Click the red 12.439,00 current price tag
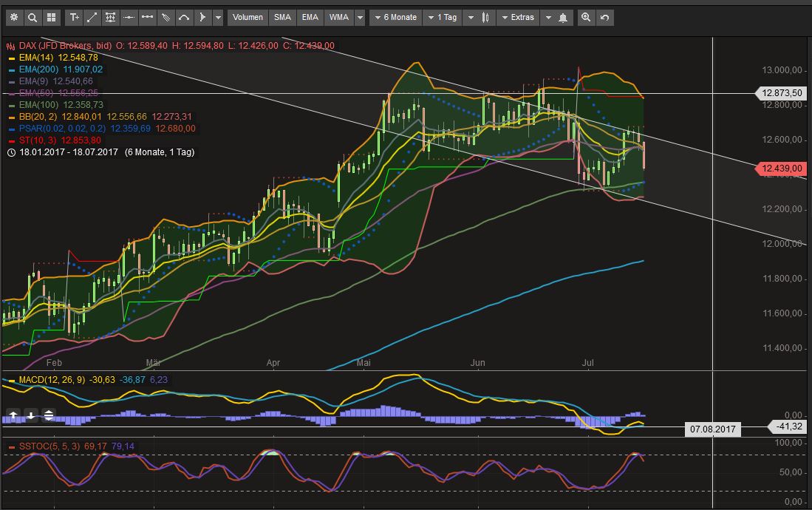 [781, 169]
